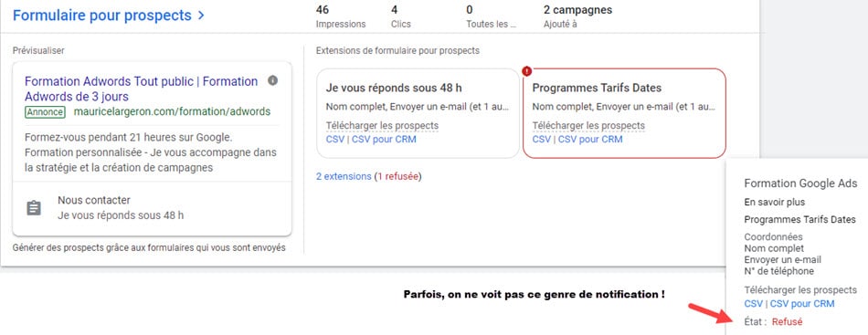Select the Je vous réponds sous 48 h card

click(x=418, y=113)
